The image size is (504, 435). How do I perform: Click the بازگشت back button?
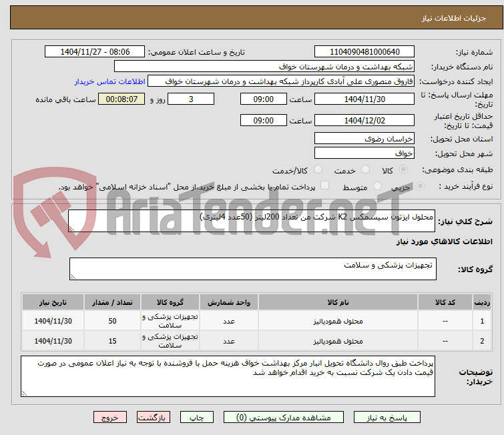coord(153,418)
